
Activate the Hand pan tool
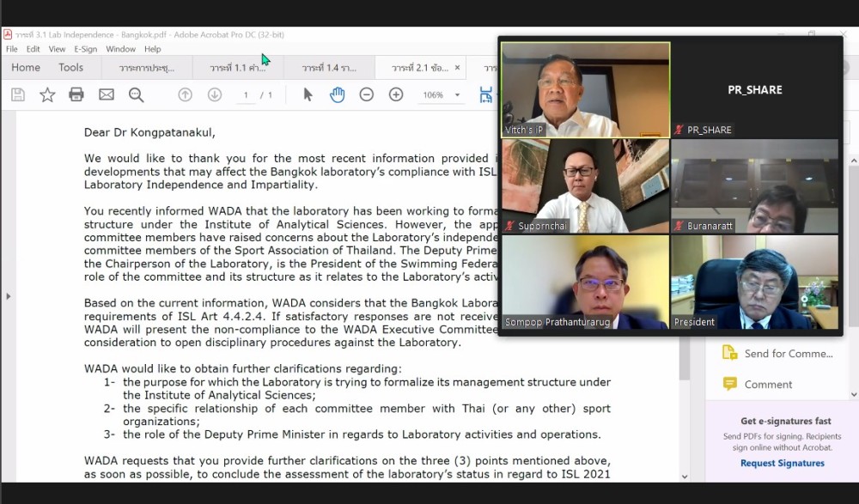tap(338, 94)
